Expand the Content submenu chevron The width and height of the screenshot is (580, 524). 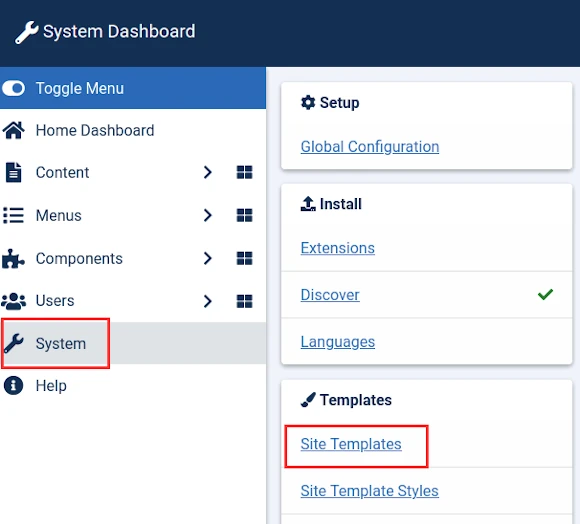(x=208, y=172)
